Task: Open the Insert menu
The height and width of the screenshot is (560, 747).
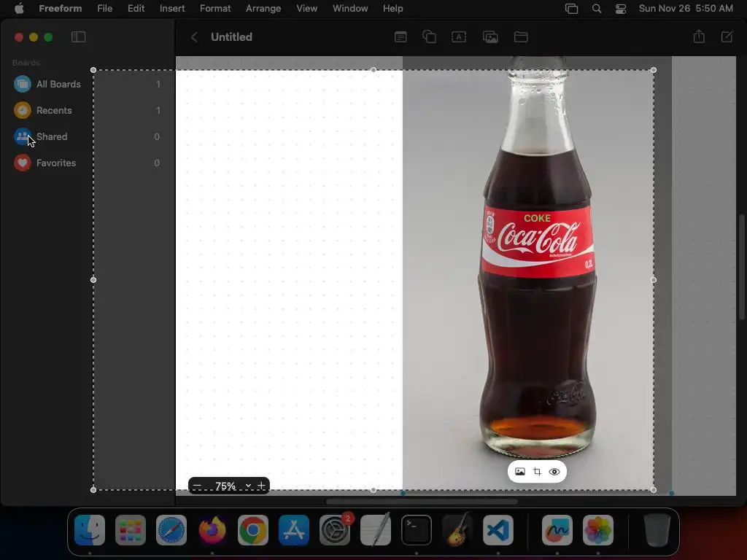Action: click(x=172, y=9)
